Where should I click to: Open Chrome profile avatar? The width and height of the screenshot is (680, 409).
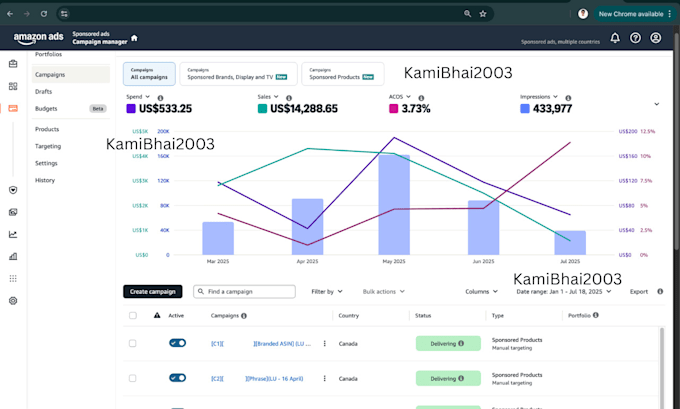pos(583,14)
